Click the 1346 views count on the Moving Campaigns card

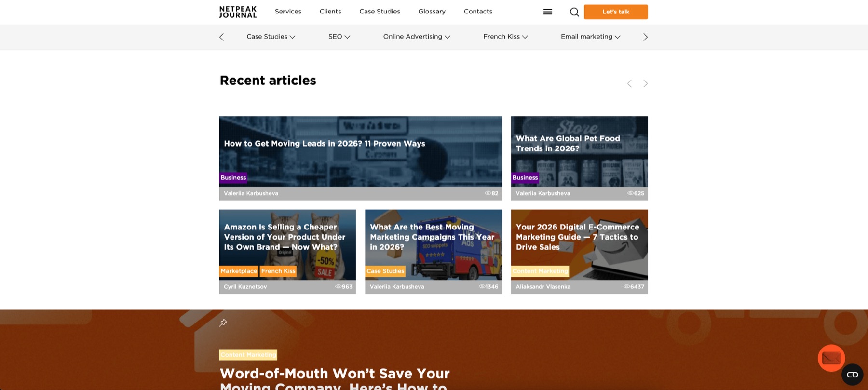(488, 286)
